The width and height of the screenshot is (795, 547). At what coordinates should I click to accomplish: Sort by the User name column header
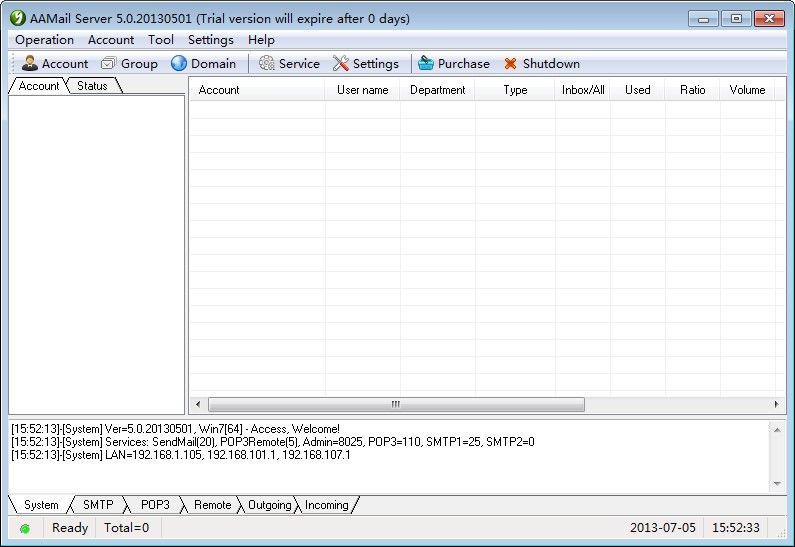pos(363,90)
